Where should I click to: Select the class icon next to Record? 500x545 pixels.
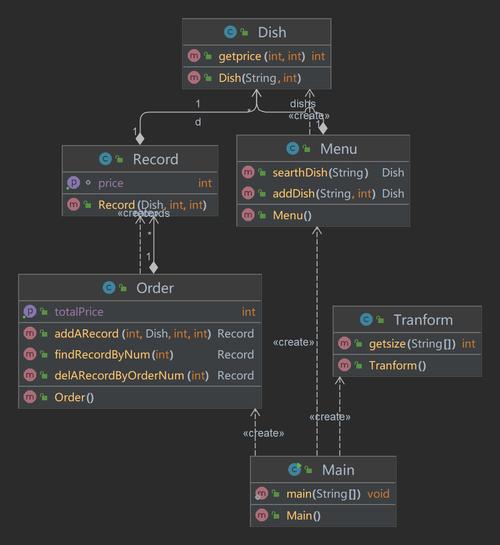[x=105, y=159]
